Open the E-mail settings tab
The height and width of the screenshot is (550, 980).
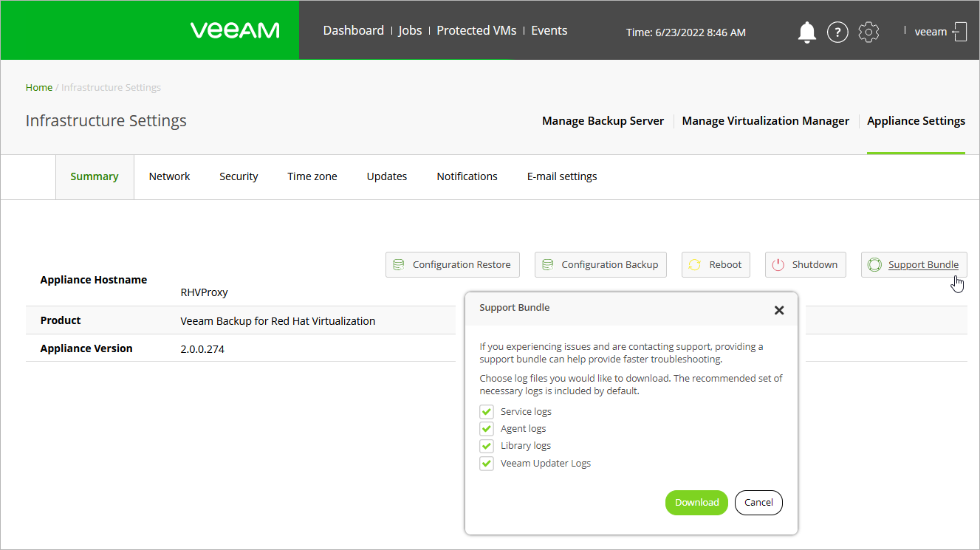(562, 176)
